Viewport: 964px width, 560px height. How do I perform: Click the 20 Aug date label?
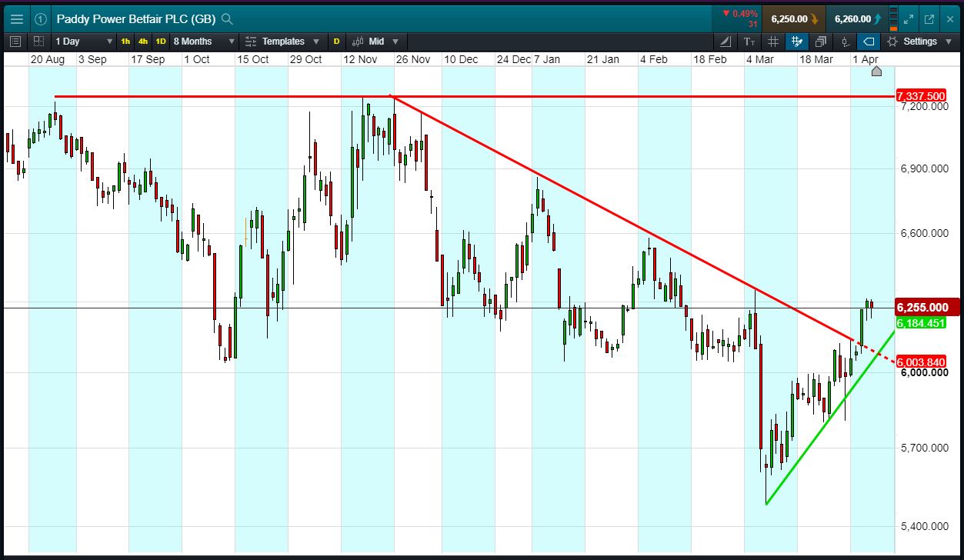click(47, 59)
